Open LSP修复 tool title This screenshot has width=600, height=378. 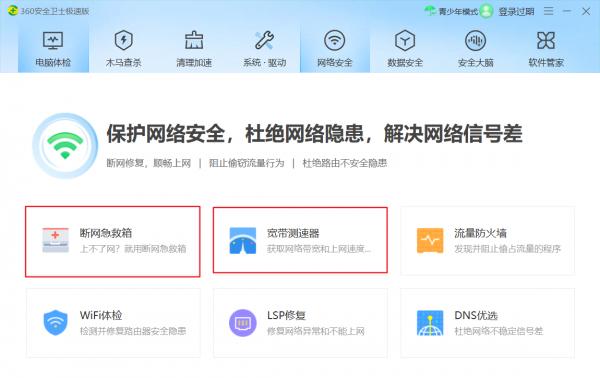(286, 315)
